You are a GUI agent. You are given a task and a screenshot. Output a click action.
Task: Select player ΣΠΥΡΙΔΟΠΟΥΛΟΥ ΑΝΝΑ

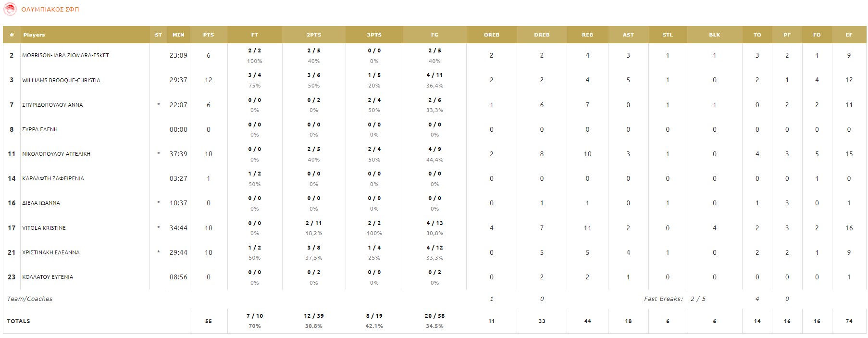click(x=52, y=105)
